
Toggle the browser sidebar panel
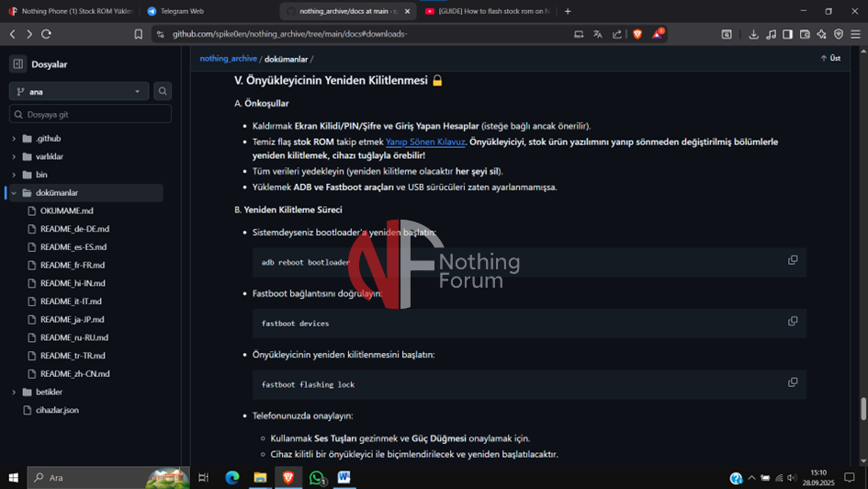[x=787, y=34]
